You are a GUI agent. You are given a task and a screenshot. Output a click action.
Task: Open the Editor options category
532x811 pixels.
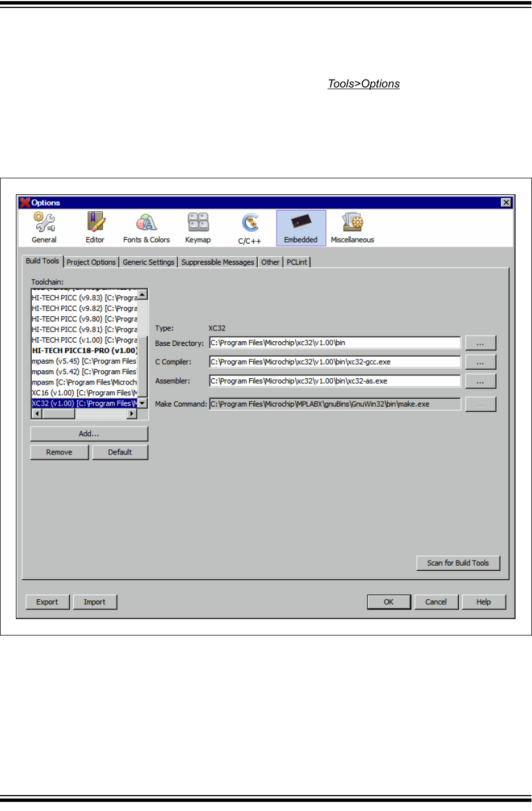[94, 227]
